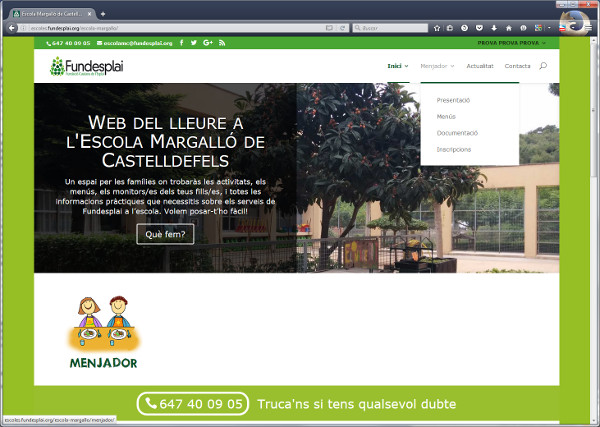Image resolution: width=600 pixels, height=427 pixels.
Task: Open the Inici menu item
Action: click(398, 66)
